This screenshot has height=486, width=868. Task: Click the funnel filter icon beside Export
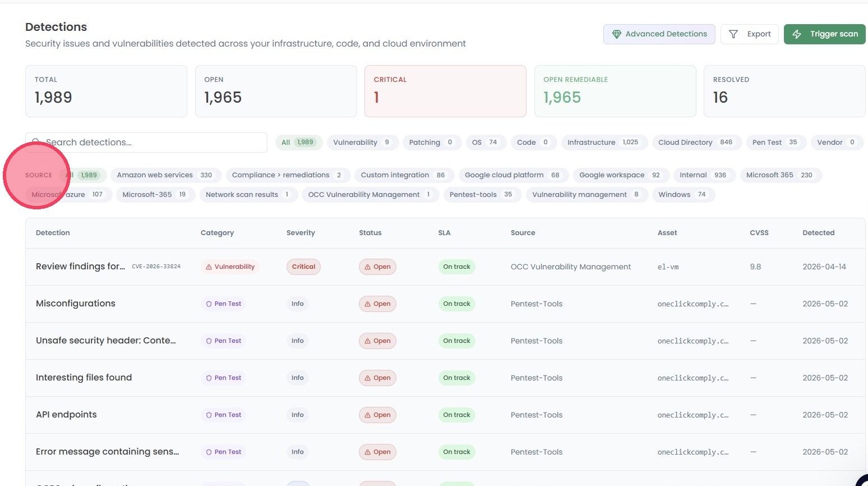click(733, 34)
